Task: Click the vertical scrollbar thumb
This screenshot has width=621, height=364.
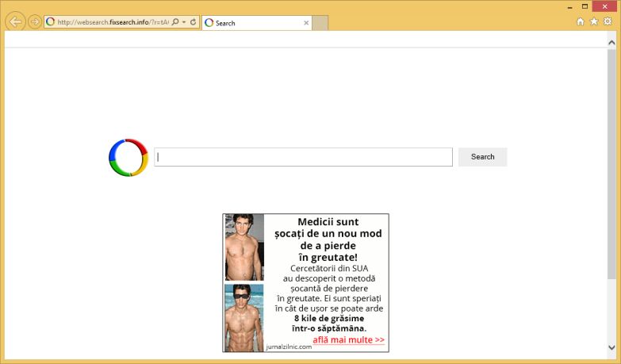Action: [611, 164]
